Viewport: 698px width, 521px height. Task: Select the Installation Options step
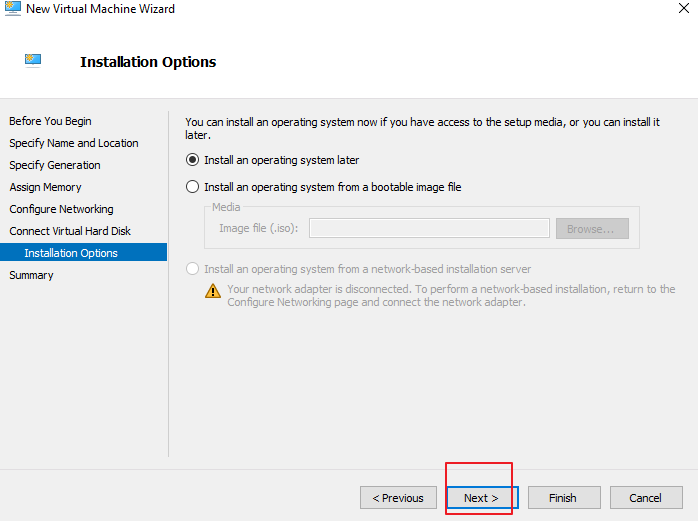71,253
